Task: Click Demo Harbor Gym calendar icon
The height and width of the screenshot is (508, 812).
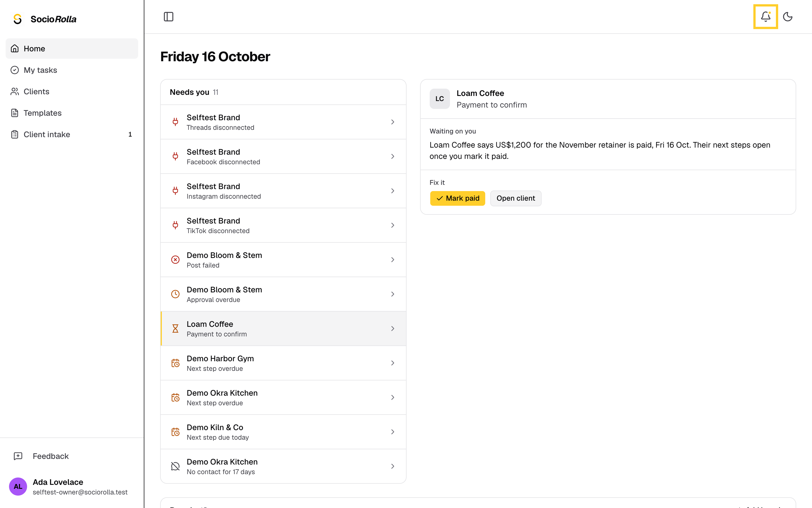Action: pos(175,363)
